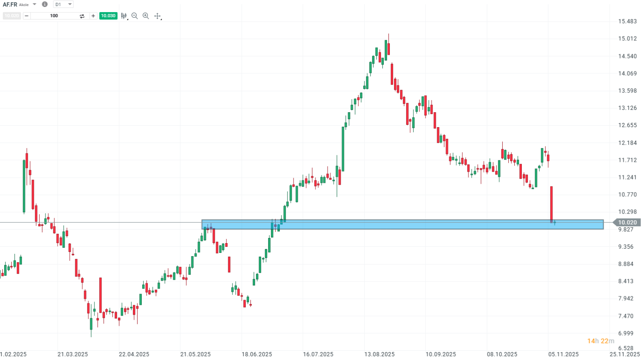The width and height of the screenshot is (644, 360).
Task: Decrease volume with the minus button
Action: click(26, 16)
